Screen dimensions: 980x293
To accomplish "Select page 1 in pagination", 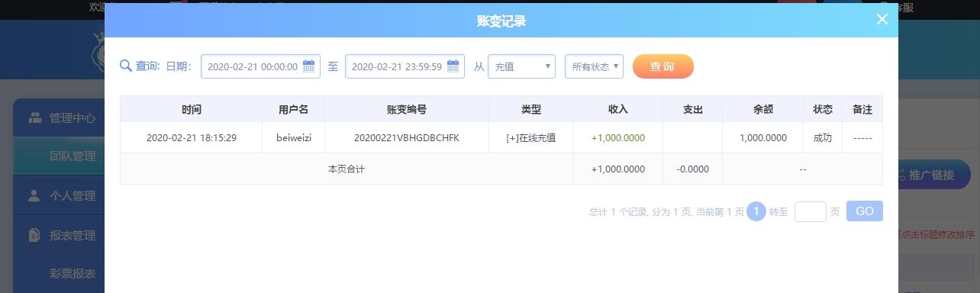I will coord(756,211).
